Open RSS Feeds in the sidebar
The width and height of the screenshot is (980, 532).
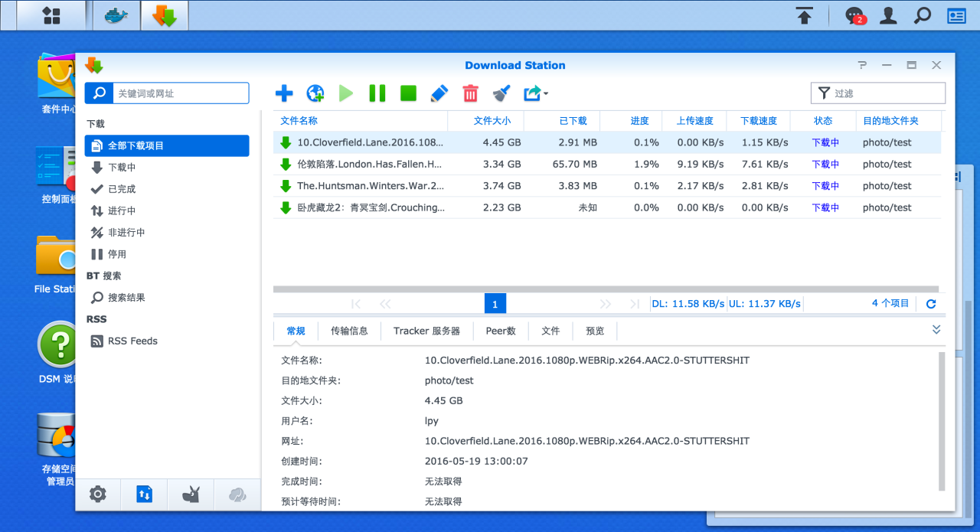tap(132, 341)
